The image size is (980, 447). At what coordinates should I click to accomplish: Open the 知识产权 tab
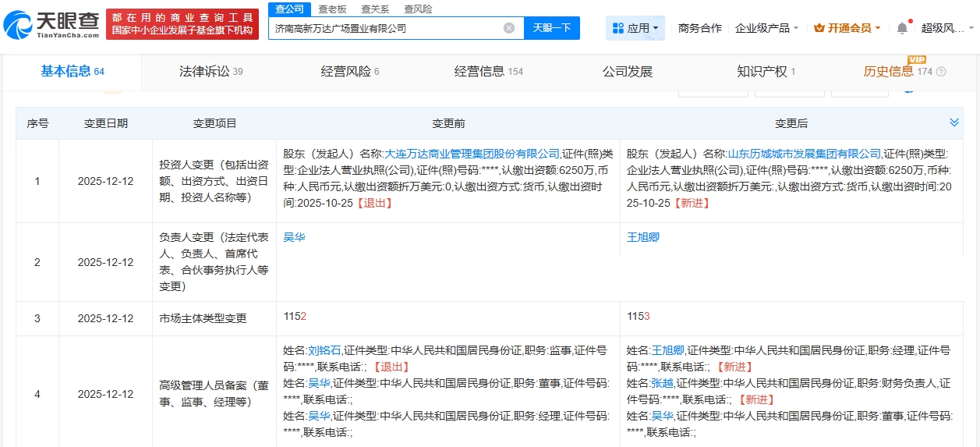click(x=766, y=72)
